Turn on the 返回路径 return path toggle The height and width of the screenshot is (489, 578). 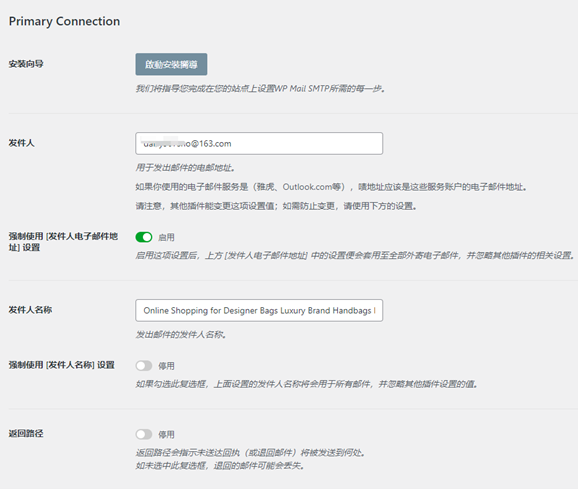coord(144,434)
